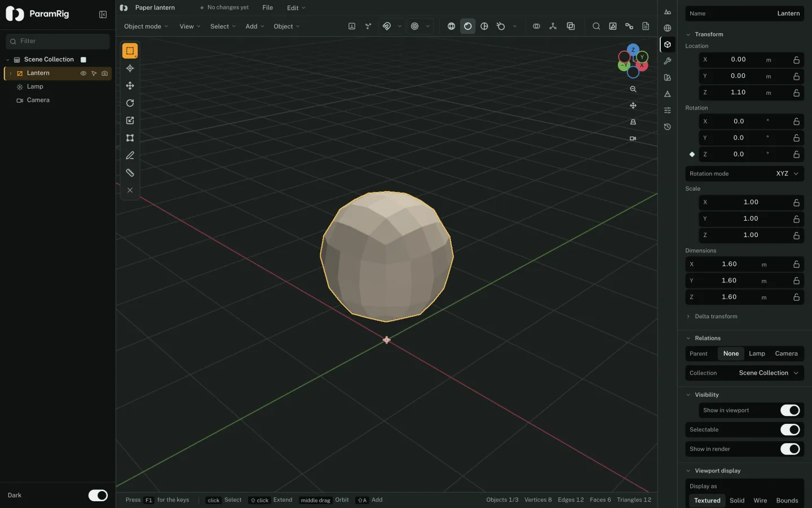Image resolution: width=812 pixels, height=508 pixels.
Task: Switch to material preview half-pie icon
Action: tap(484, 27)
